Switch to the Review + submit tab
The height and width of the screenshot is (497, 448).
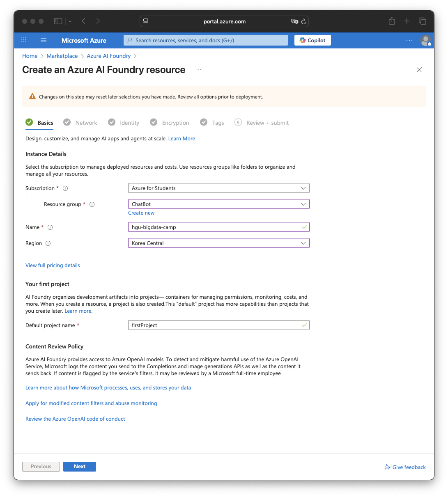(x=262, y=123)
